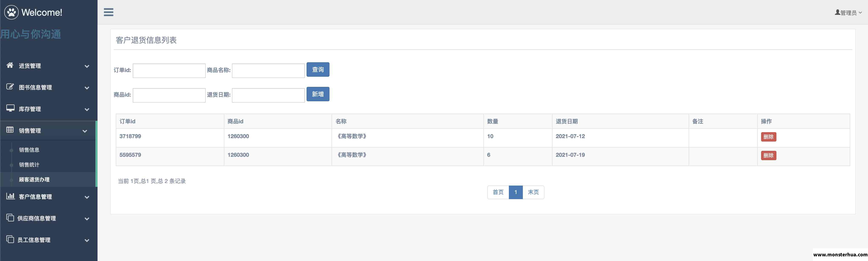Click the bar chart icon beside 客户信息管理
The width and height of the screenshot is (868, 261).
pos(10,196)
